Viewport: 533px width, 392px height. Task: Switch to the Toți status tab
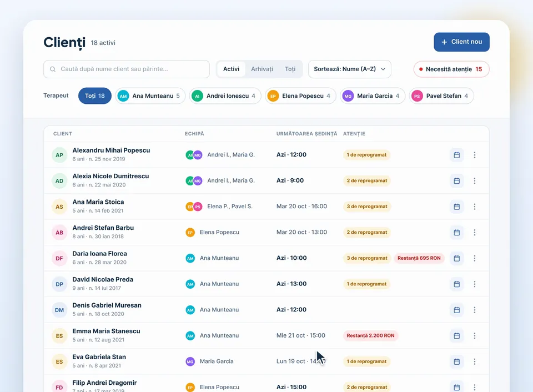(290, 69)
